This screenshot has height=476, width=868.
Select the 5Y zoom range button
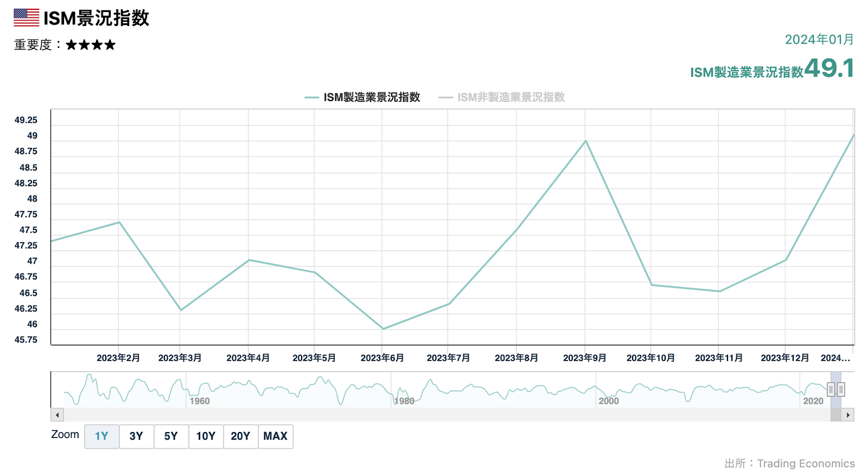pos(171,436)
